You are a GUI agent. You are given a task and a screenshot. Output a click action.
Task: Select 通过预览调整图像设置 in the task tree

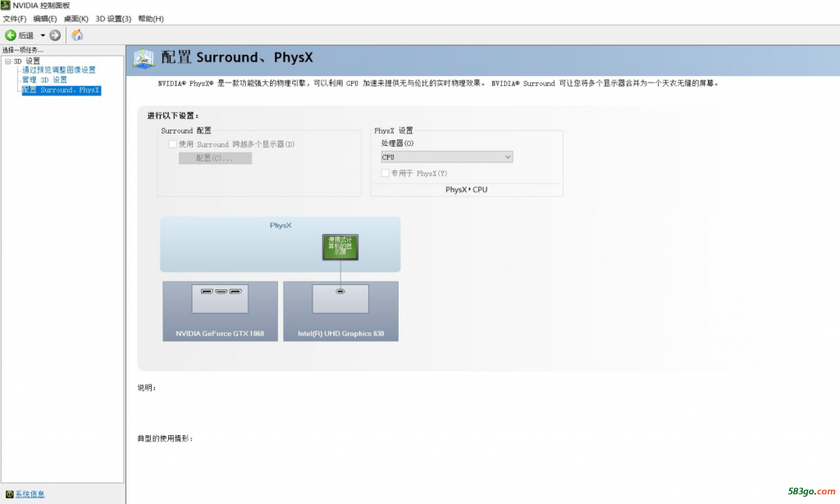click(x=59, y=70)
